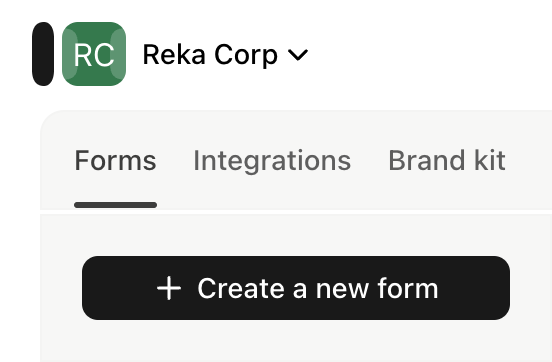Click the "Create a new form" label text

(318, 288)
